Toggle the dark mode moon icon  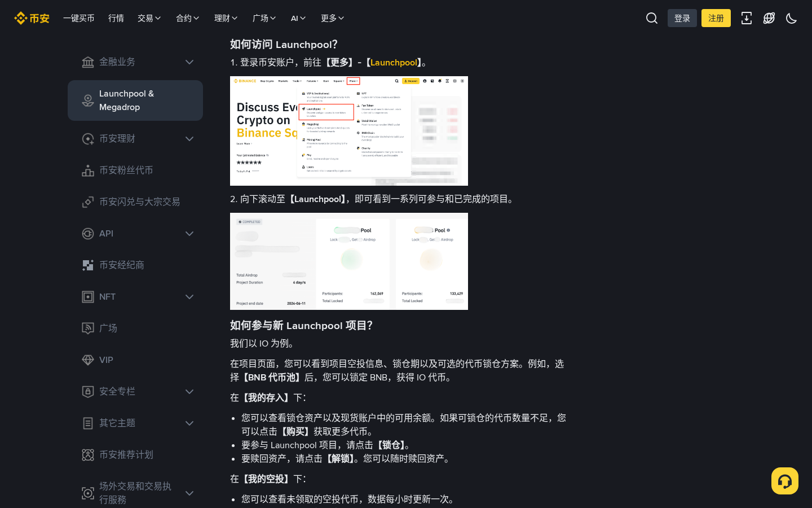click(792, 18)
